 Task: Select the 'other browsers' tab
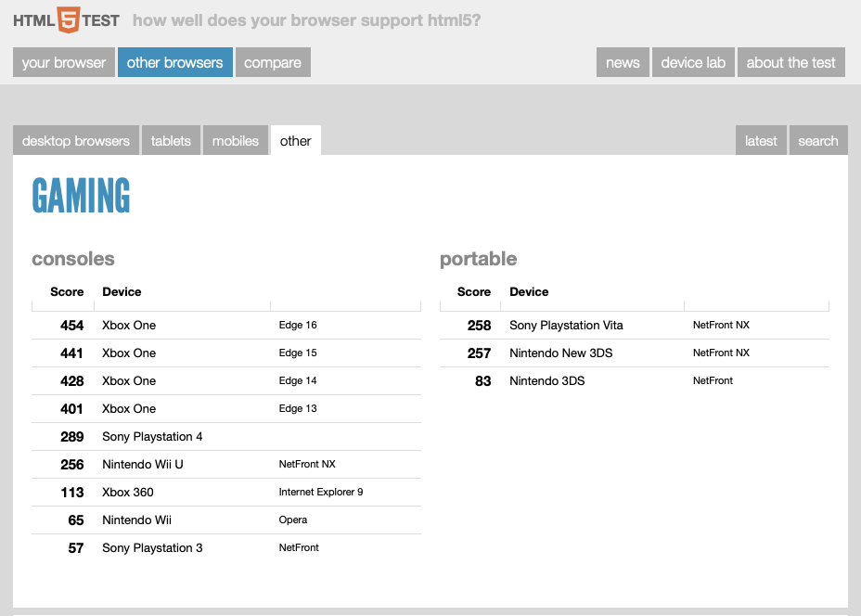click(175, 62)
